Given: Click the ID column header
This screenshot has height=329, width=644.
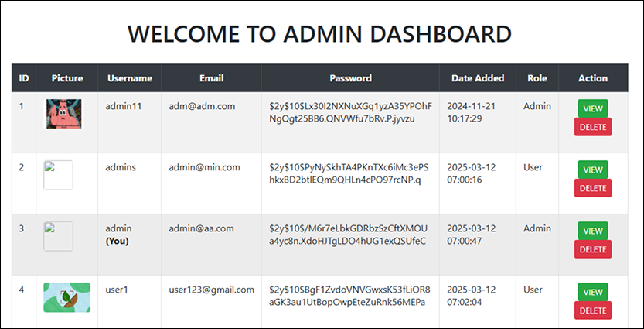Looking at the screenshot, I should point(24,78).
